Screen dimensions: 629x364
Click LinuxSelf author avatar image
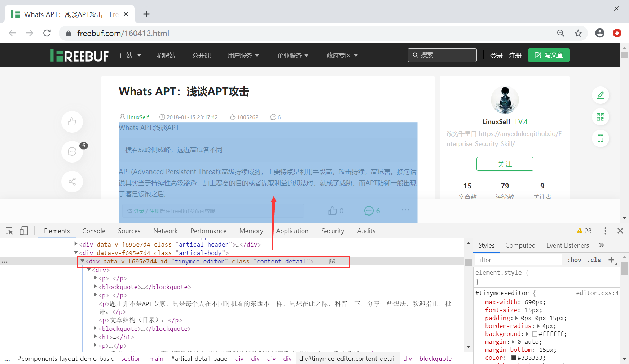505,100
